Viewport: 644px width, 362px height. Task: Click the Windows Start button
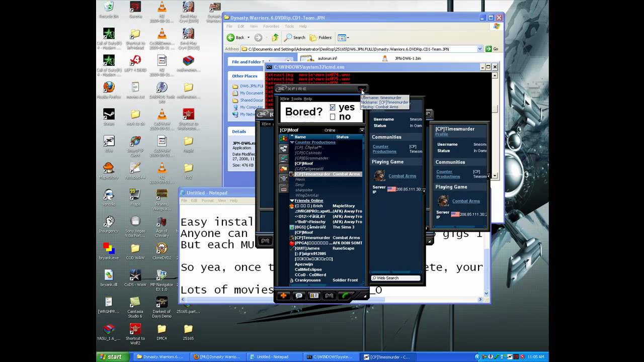coord(111,357)
